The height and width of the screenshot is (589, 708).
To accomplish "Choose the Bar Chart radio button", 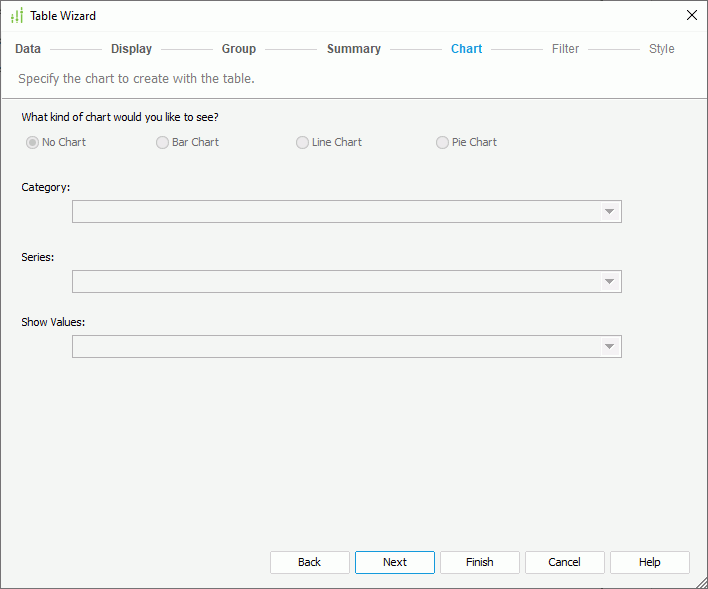I will pyautogui.click(x=163, y=143).
